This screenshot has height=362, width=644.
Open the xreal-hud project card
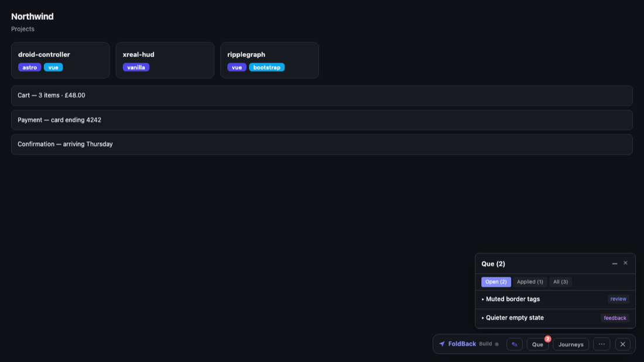[x=165, y=60]
